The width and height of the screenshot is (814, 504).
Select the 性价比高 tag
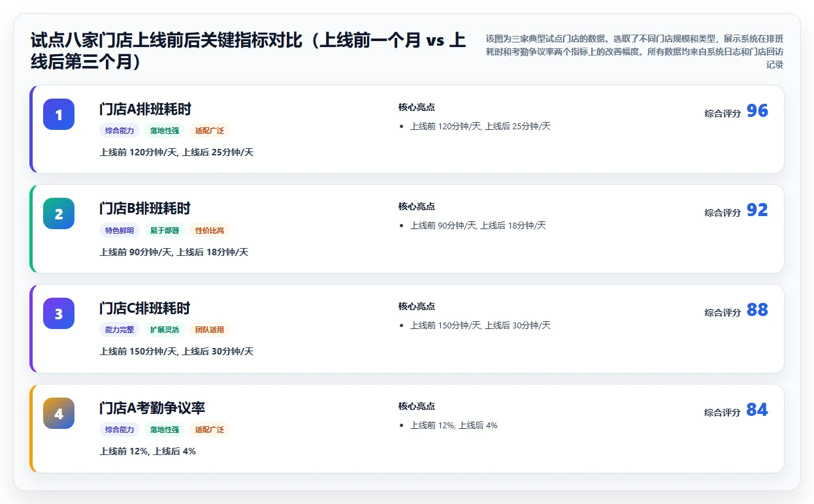coord(210,230)
